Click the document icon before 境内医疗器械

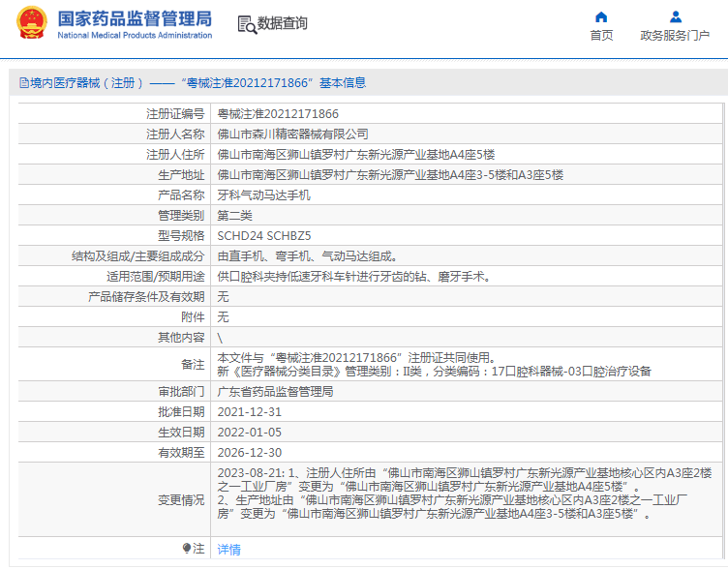(x=23, y=83)
